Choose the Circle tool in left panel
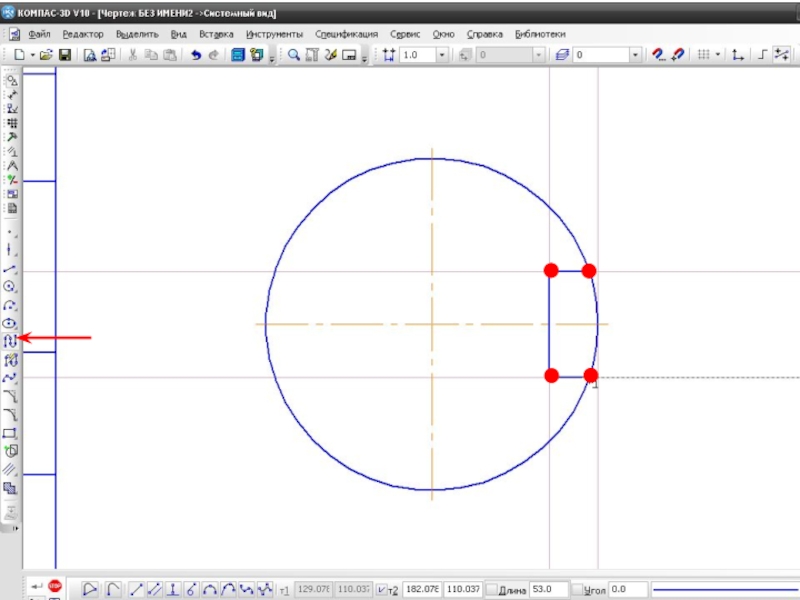This screenshot has height=600, width=800. 10,287
